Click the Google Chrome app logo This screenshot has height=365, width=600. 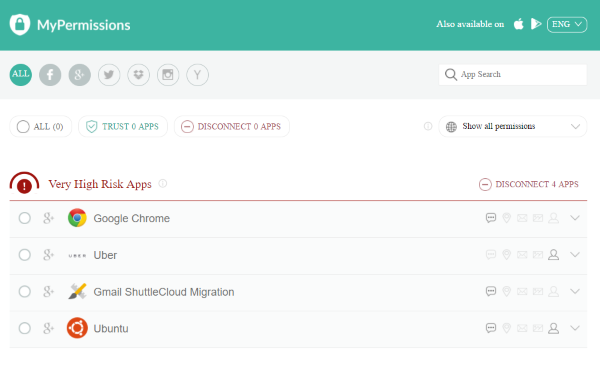(77, 218)
